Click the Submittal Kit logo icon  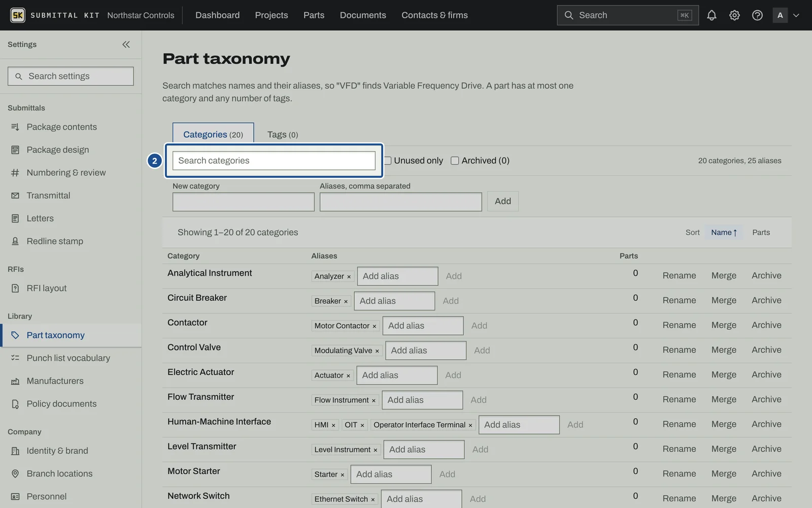pos(18,15)
